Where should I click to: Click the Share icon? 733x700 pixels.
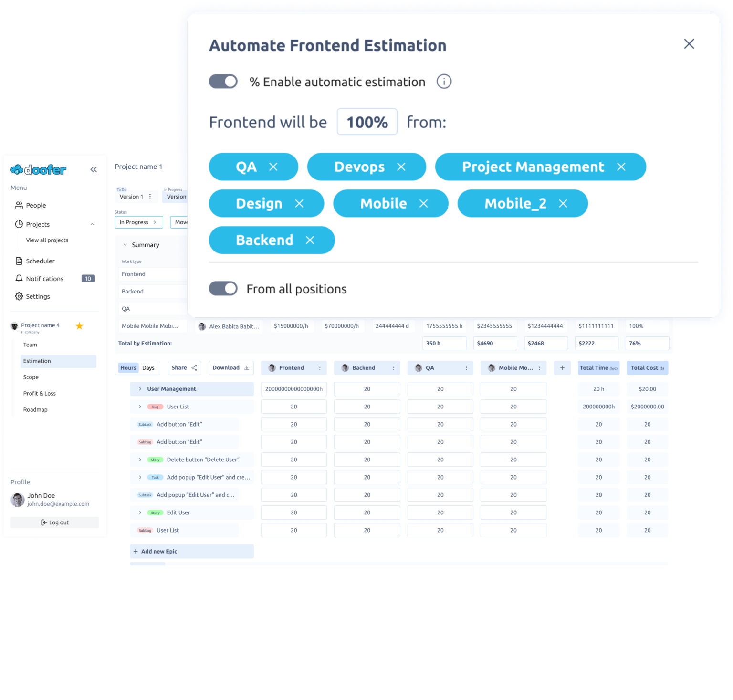(194, 367)
